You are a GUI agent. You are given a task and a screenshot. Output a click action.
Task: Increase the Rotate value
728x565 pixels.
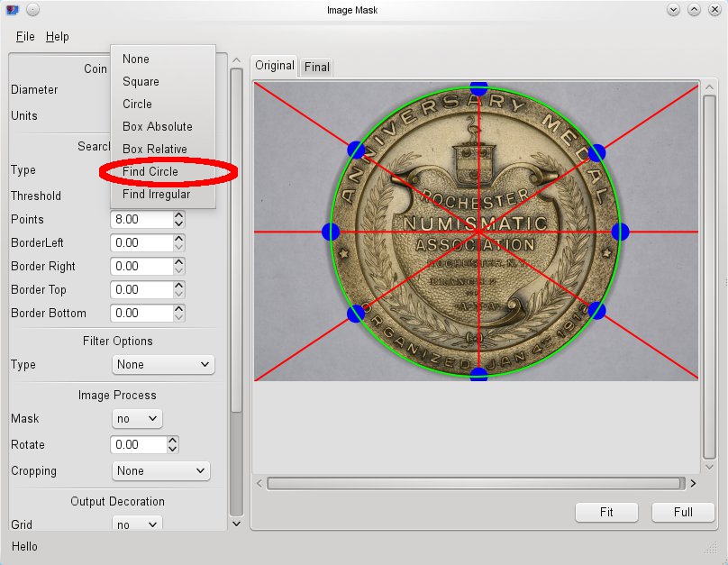[172, 441]
